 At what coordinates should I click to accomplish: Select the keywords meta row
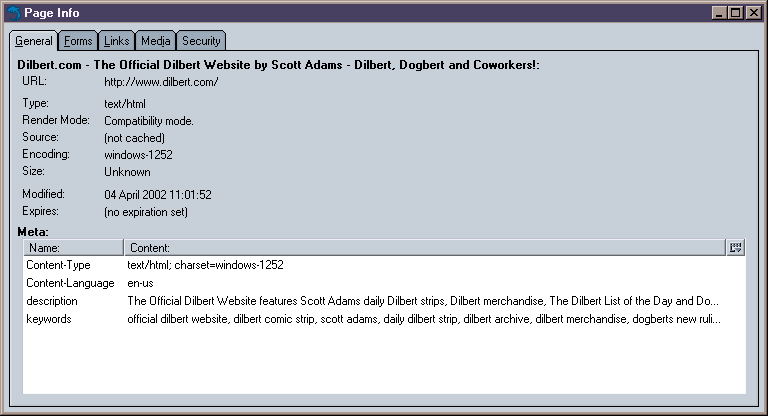[49, 319]
